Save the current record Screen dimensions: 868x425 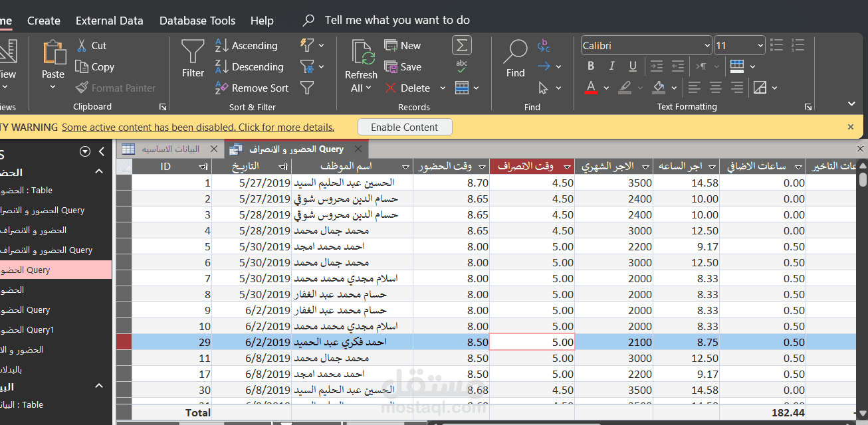point(403,67)
